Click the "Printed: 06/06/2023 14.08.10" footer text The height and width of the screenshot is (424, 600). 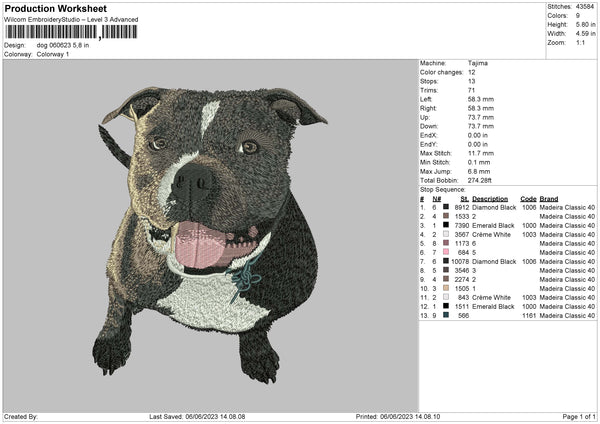click(x=398, y=416)
